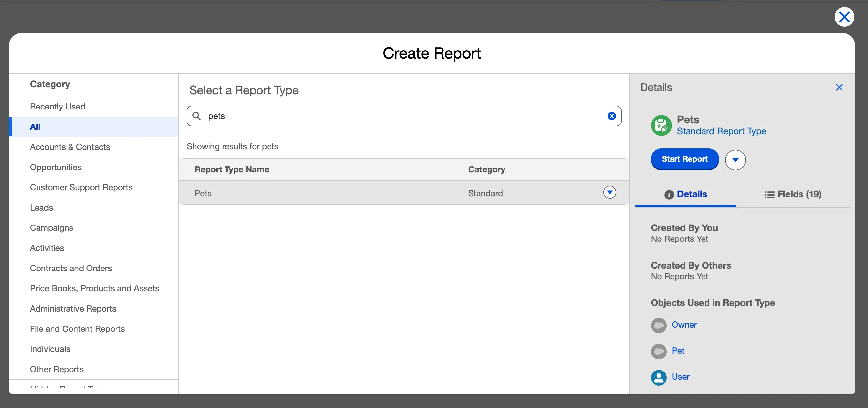The image size is (868, 408).
Task: Click the Owner object icon
Action: coord(659,325)
